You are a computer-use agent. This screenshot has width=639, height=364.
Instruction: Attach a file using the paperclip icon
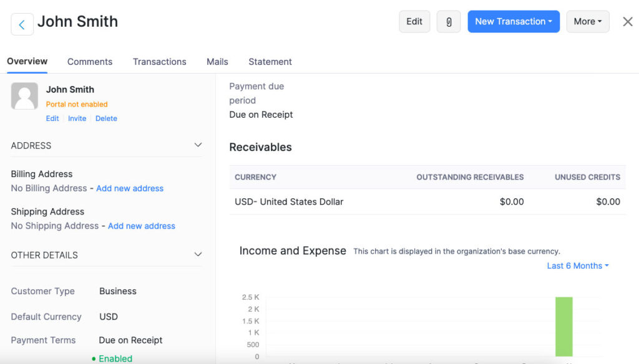pyautogui.click(x=448, y=21)
